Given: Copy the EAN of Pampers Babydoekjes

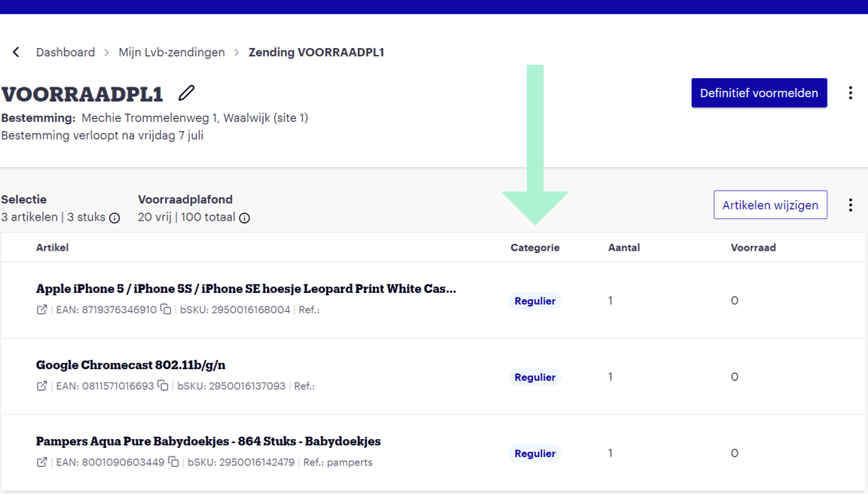Looking at the screenshot, I should (173, 462).
